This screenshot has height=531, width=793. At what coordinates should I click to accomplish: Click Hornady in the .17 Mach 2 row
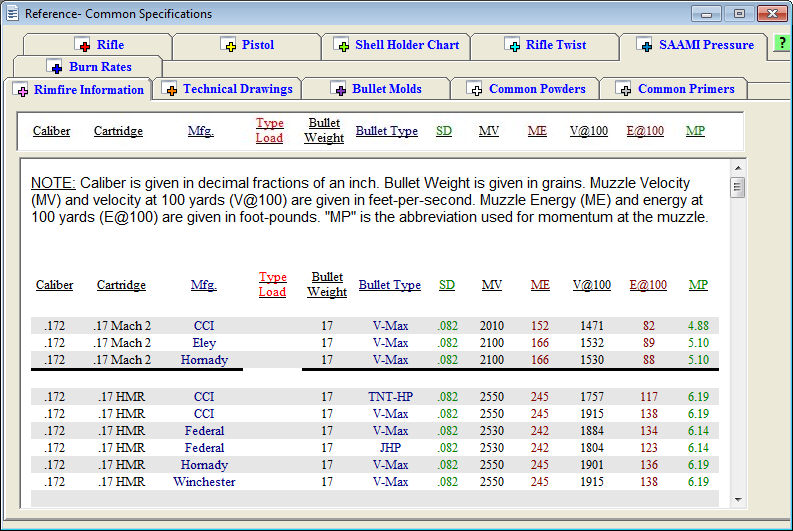click(x=204, y=360)
